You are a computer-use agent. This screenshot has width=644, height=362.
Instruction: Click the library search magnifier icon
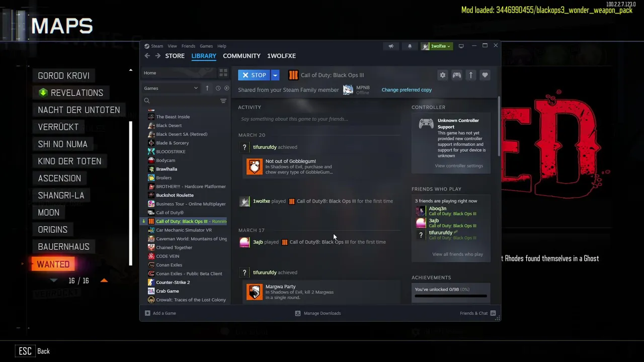[x=147, y=101]
